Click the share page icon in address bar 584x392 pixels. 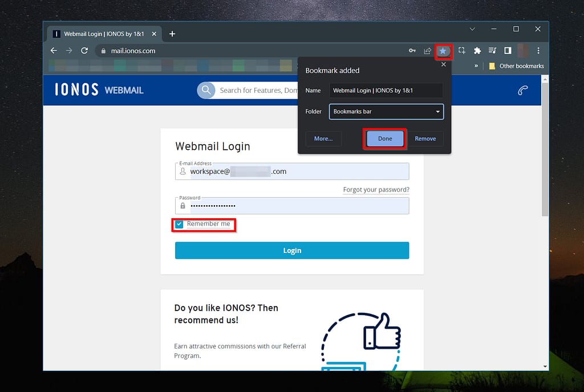point(428,51)
